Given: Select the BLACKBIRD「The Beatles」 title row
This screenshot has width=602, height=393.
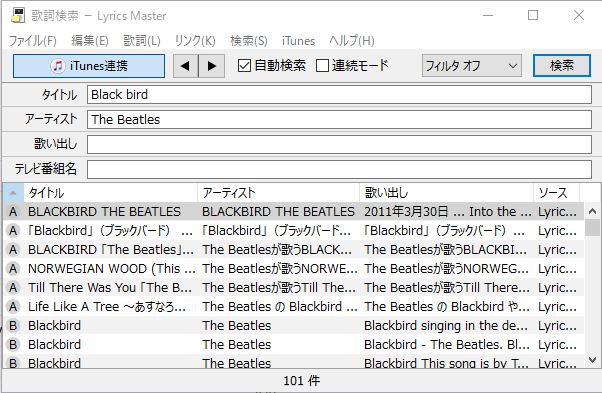Looking at the screenshot, I should [x=111, y=250].
